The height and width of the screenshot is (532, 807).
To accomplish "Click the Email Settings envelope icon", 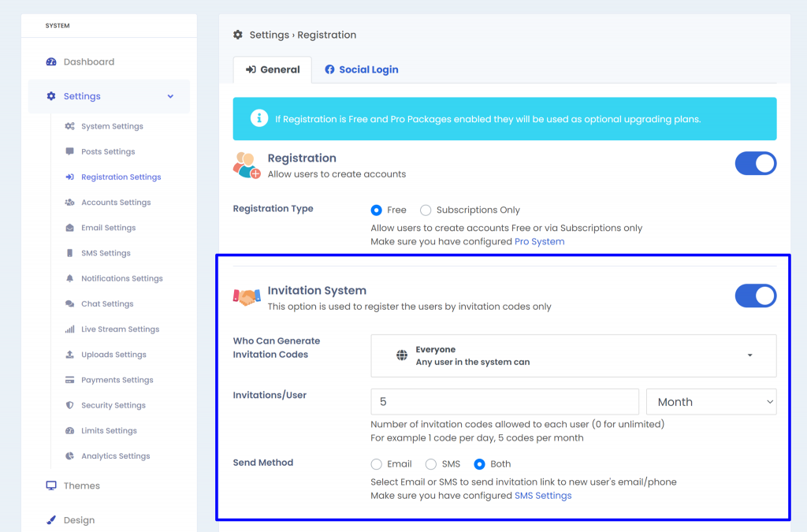I will pos(69,228).
